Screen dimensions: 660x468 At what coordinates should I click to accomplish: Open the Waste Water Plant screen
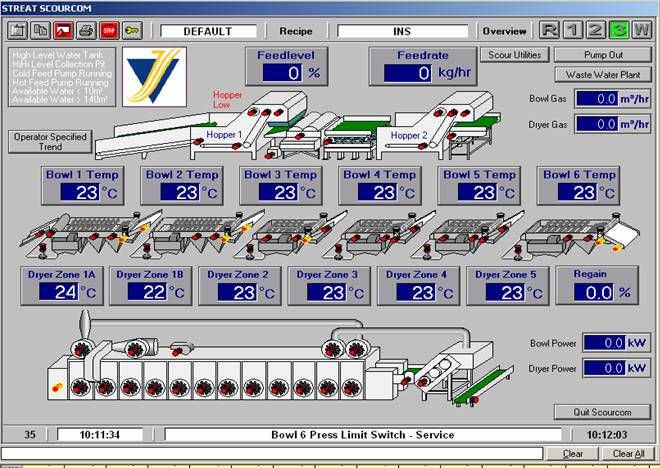(x=602, y=74)
